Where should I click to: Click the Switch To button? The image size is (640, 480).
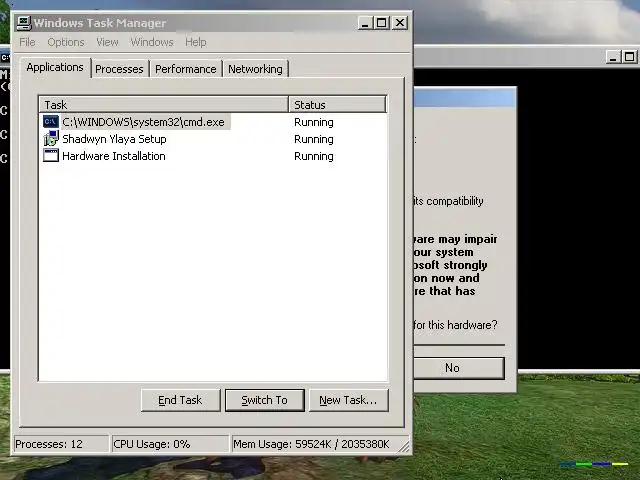click(x=264, y=400)
